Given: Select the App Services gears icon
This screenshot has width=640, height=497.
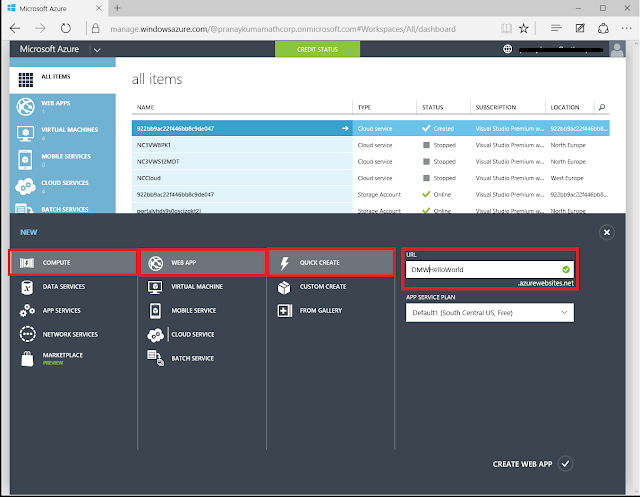Looking at the screenshot, I should 27,311.
